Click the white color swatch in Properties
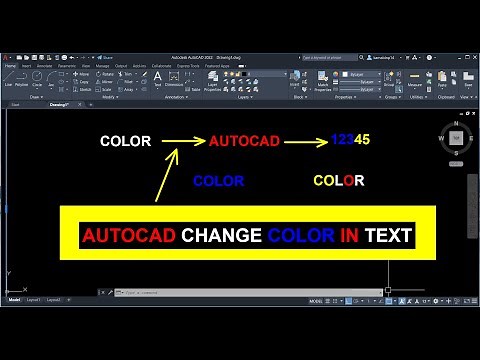The image size is (480, 360). pos(346,74)
